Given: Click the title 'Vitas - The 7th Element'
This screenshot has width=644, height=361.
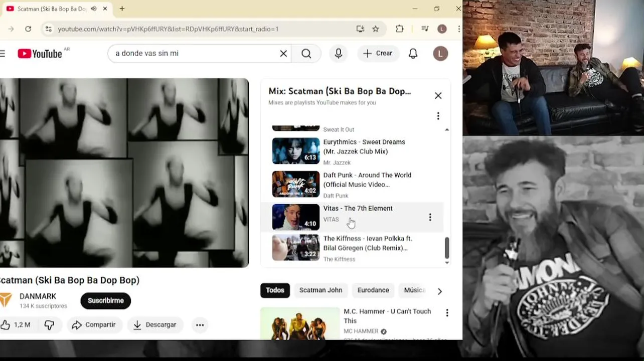Looking at the screenshot, I should [358, 208].
